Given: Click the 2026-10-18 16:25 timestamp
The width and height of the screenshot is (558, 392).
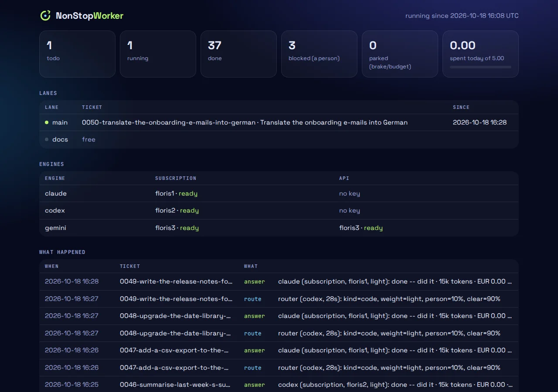Looking at the screenshot, I should pos(71,385).
